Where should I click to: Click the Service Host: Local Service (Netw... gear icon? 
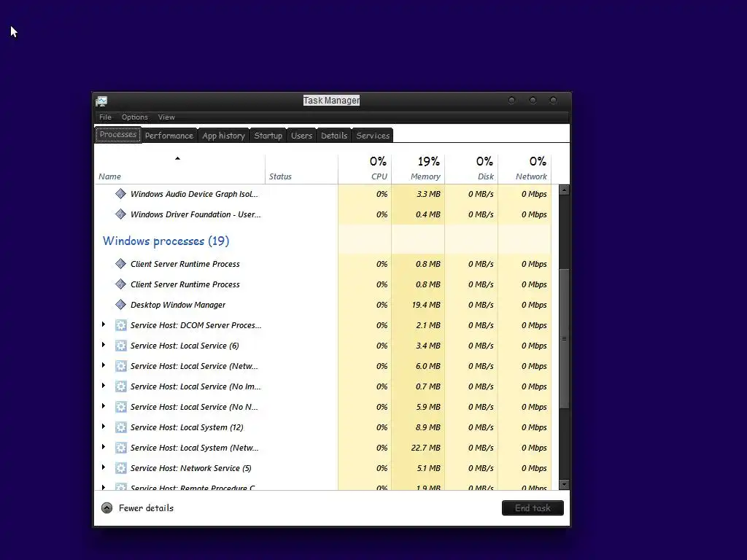tap(120, 366)
